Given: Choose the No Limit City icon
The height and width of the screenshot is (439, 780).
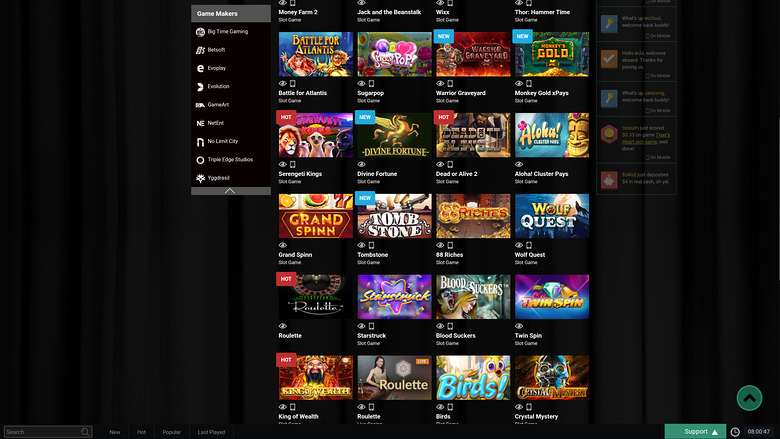Looking at the screenshot, I should click(x=200, y=142).
